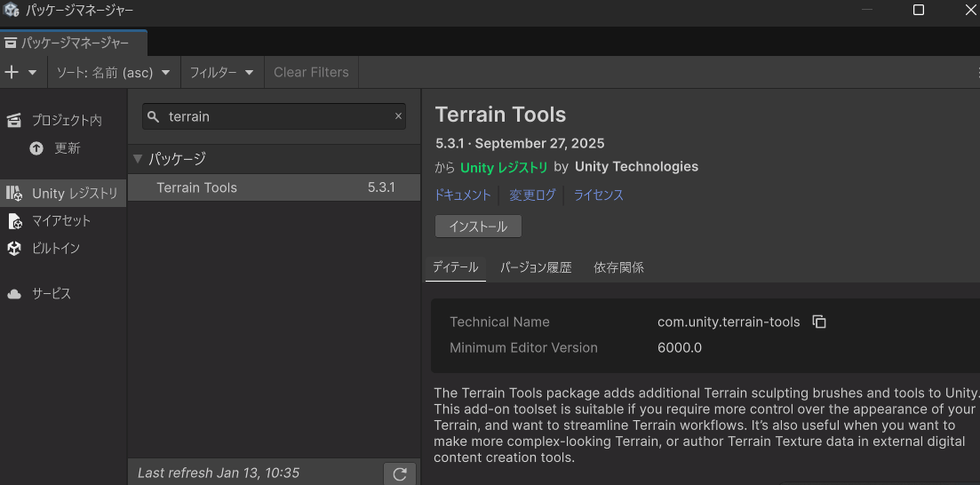Collapse the パッケージ section
The height and width of the screenshot is (485, 980).
point(138,159)
